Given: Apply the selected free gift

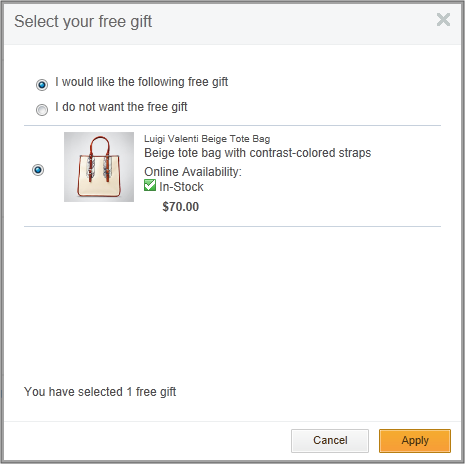Looking at the screenshot, I should (415, 441).
